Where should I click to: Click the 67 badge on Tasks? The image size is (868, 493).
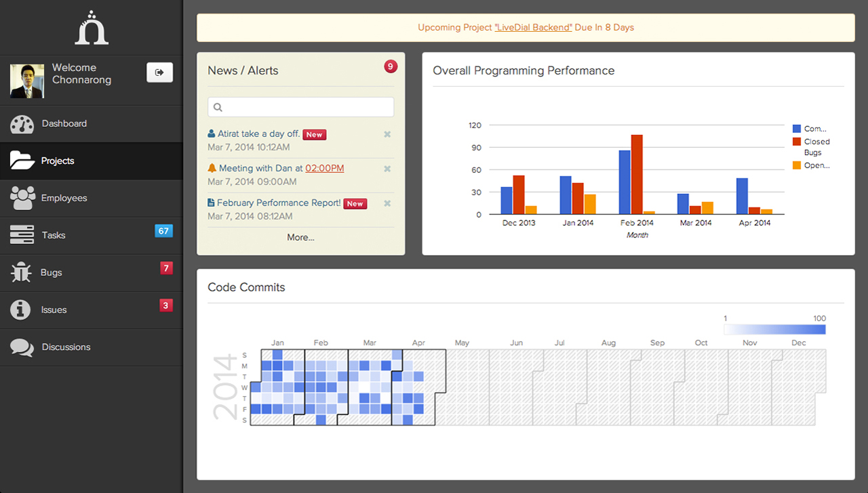[x=163, y=231]
